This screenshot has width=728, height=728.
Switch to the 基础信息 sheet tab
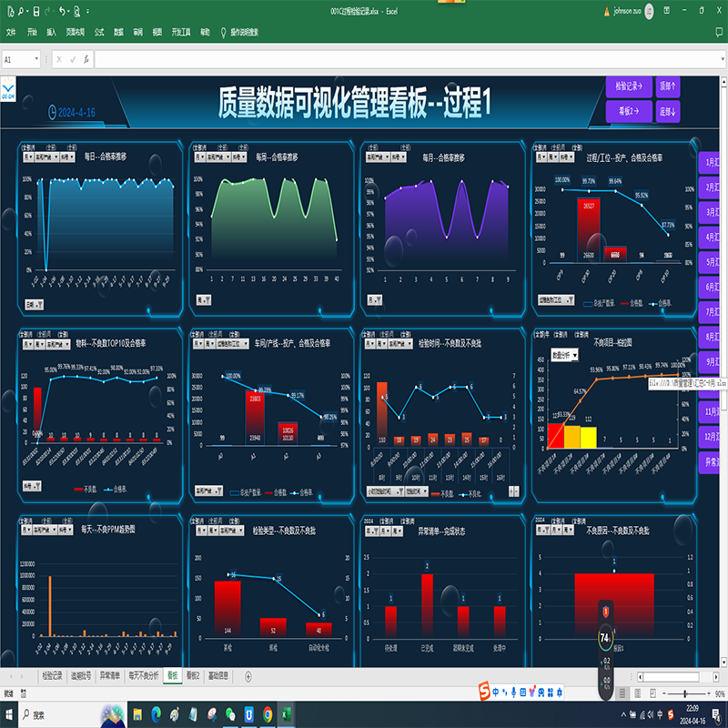point(218,676)
